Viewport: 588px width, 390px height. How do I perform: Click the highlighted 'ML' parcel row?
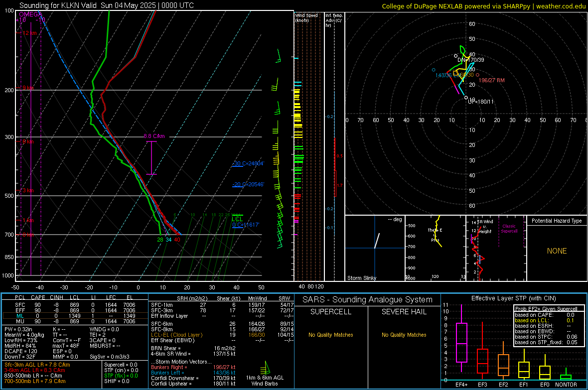click(75, 316)
